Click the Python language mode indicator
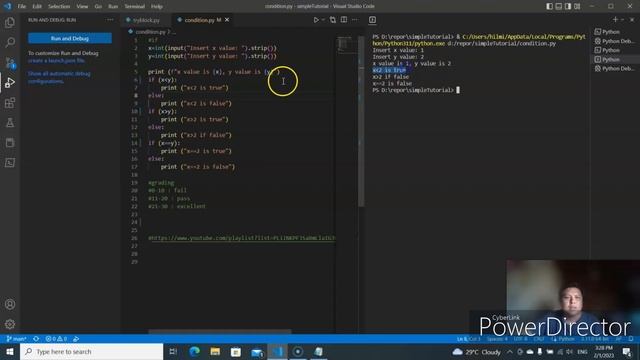The height and width of the screenshot is (360, 640). pos(567,339)
